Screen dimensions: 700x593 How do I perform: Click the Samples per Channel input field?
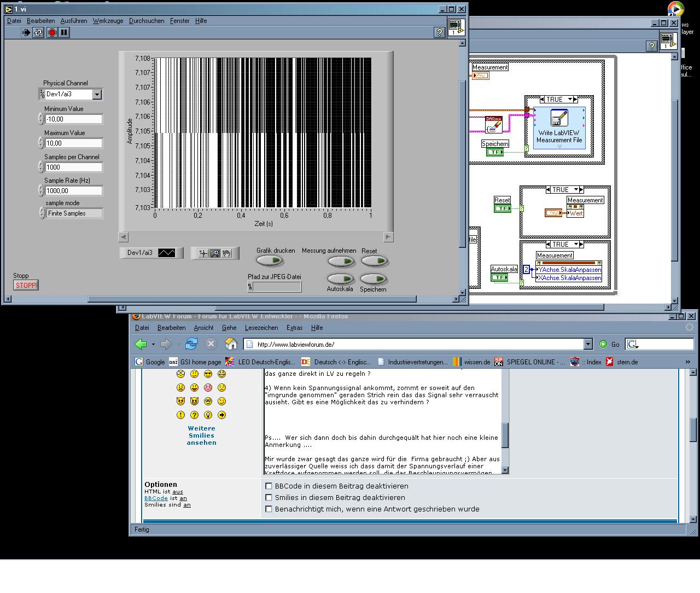(74, 167)
